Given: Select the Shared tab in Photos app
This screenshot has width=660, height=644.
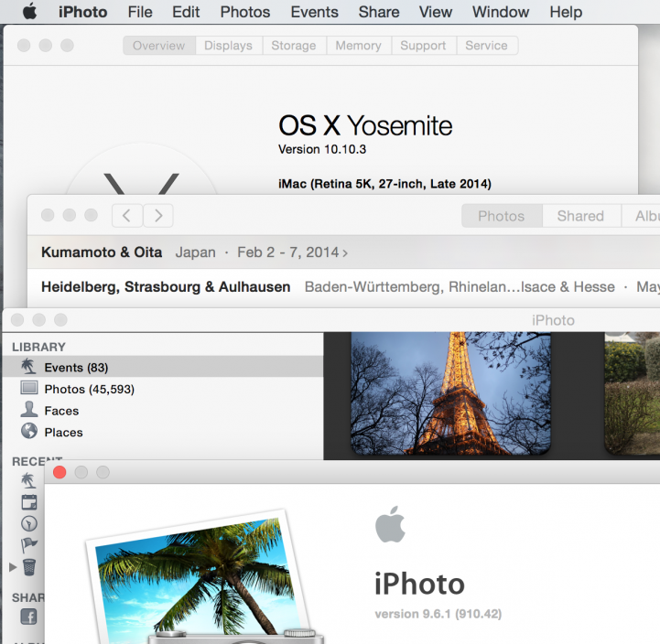Looking at the screenshot, I should 580,216.
